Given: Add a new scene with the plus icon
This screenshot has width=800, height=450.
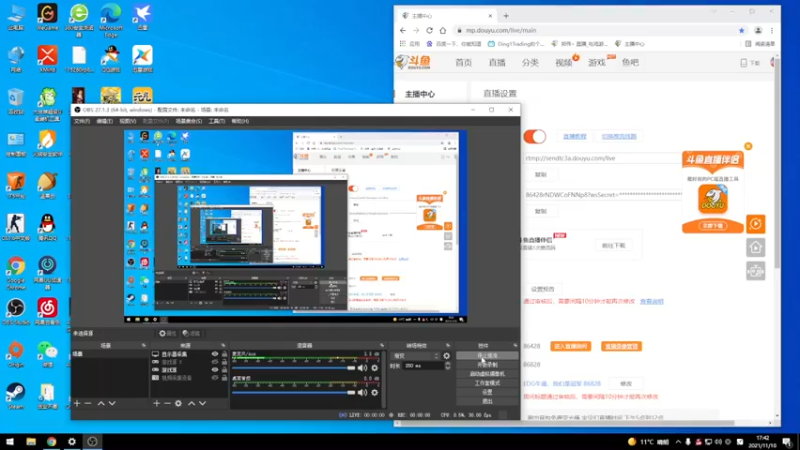Looking at the screenshot, I should [77, 403].
